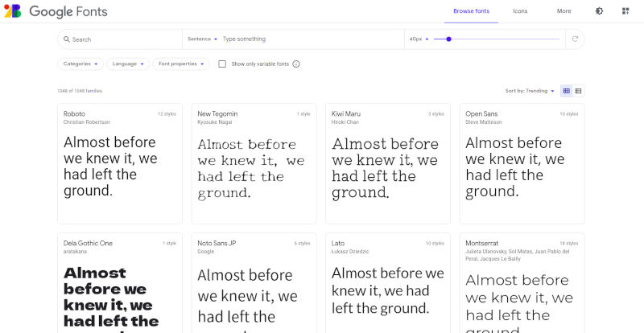Toggle the dark theme icon
Screen dimensions: 644x333
click(599, 11)
